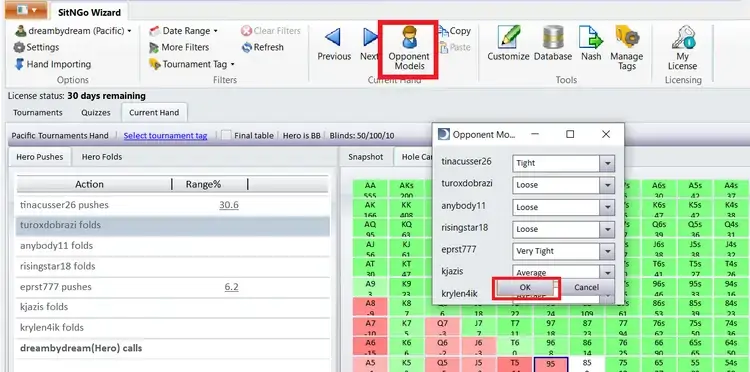Open tinacusser26 model dropdown
This screenshot has width=750, height=372.
coord(607,163)
